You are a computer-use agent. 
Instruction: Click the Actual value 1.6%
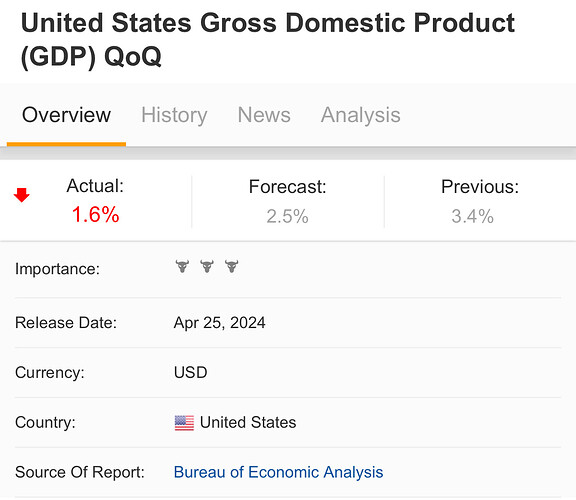tap(95, 215)
